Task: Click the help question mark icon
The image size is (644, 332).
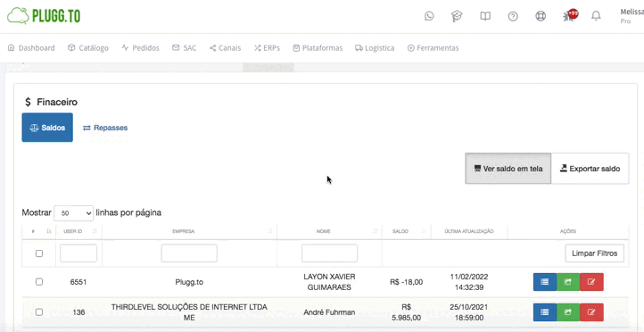Action: [513, 16]
